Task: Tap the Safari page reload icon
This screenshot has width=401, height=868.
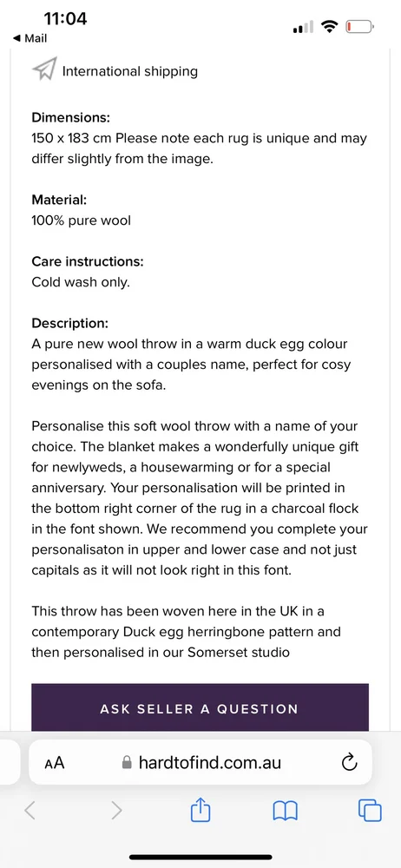Action: coord(348,763)
